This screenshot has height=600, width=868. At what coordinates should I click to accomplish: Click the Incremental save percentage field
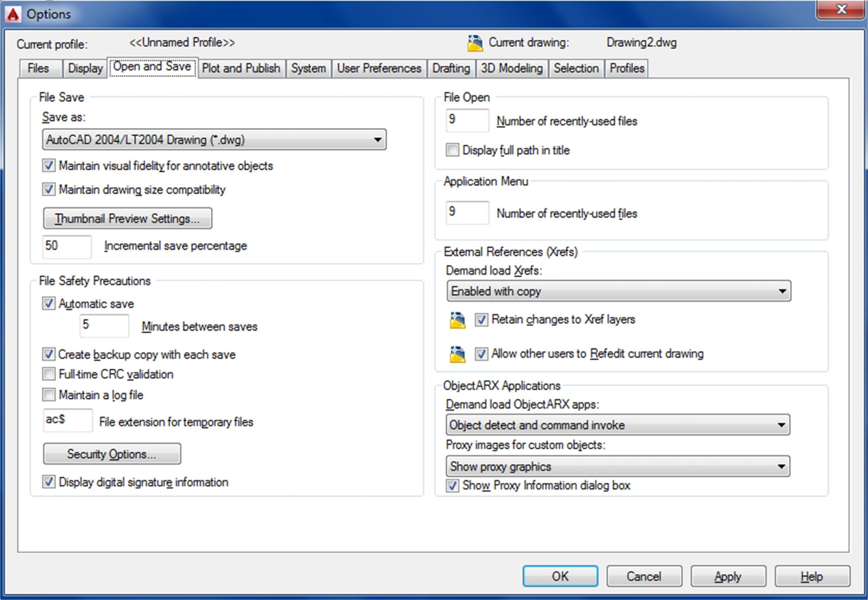tap(66, 247)
